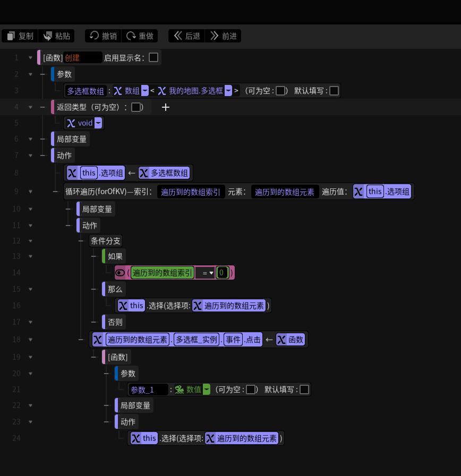Undo with the 撤销 button
Image resolution: width=461 pixels, height=476 pixels.
point(104,36)
